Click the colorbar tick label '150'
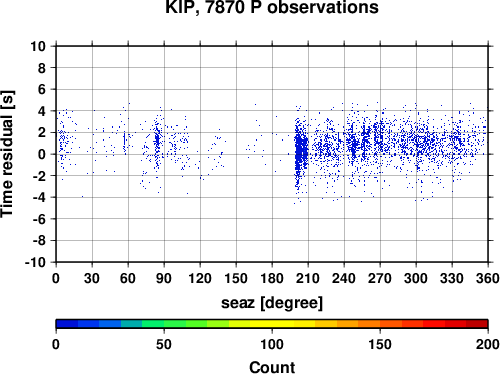 [x=380, y=344]
